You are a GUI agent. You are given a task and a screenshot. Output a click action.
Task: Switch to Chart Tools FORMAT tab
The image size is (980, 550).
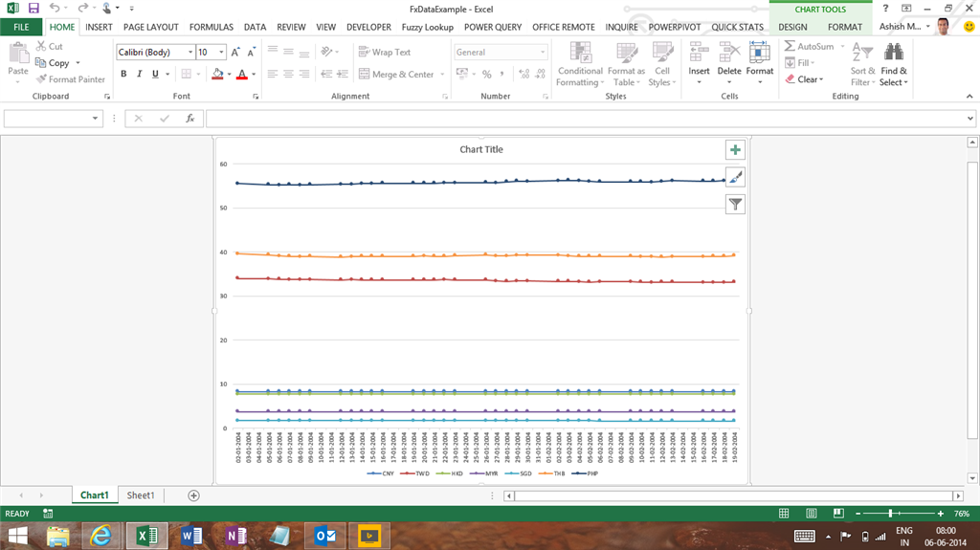(x=845, y=27)
